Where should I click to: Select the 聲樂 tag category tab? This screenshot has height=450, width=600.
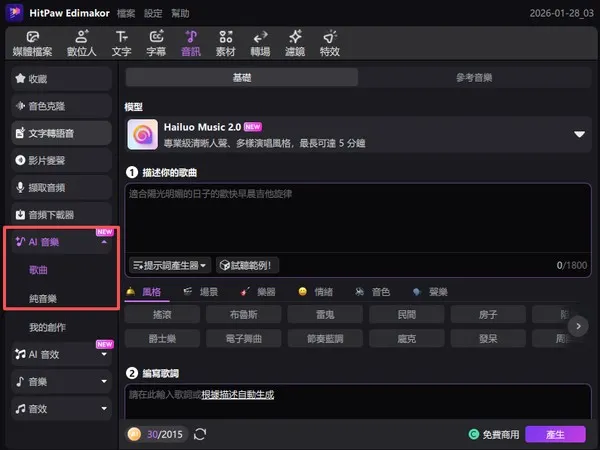tap(430, 292)
